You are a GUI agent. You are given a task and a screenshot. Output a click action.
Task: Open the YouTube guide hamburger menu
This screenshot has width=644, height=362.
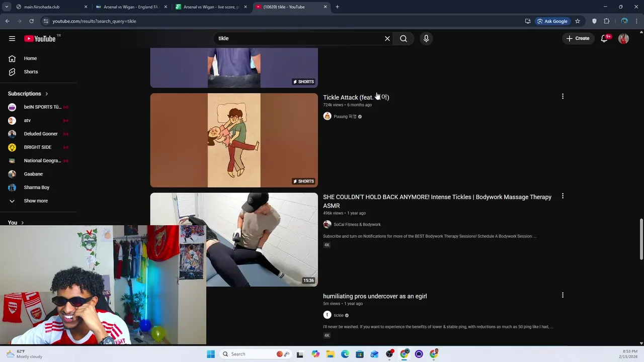[x=12, y=38]
